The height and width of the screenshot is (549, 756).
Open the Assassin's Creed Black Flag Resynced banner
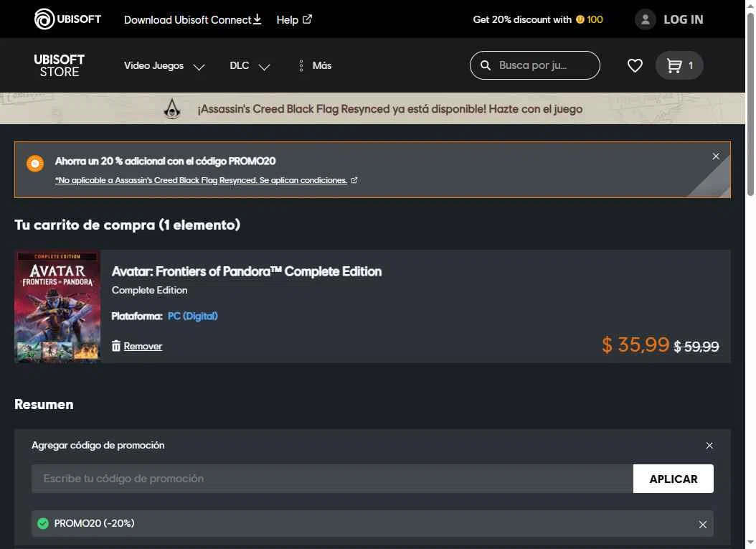[373, 108]
